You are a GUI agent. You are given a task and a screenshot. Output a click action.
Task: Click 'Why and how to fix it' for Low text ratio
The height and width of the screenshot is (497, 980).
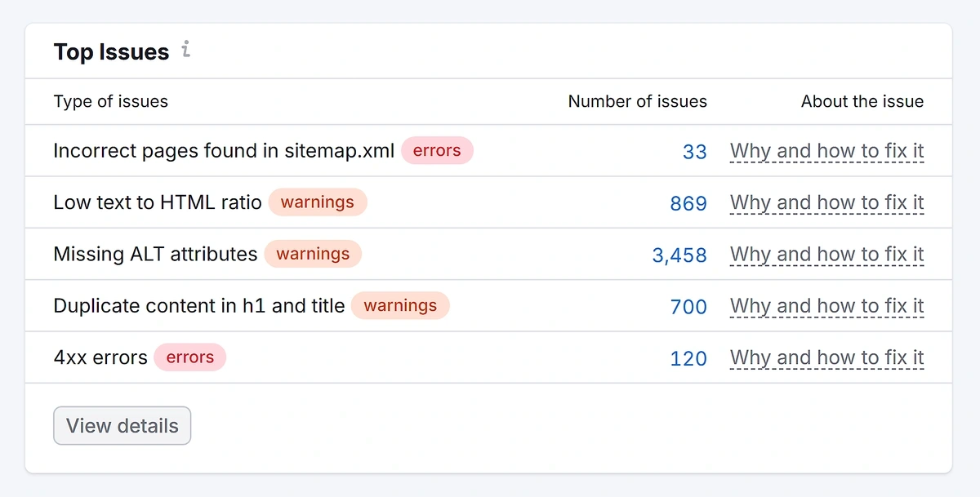point(826,202)
